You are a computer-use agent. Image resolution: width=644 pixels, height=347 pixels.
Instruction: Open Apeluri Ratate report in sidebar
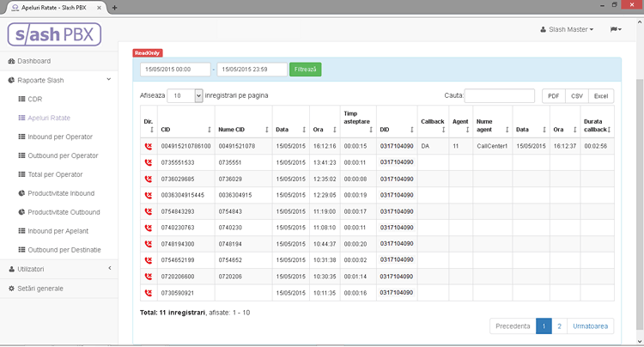49,118
